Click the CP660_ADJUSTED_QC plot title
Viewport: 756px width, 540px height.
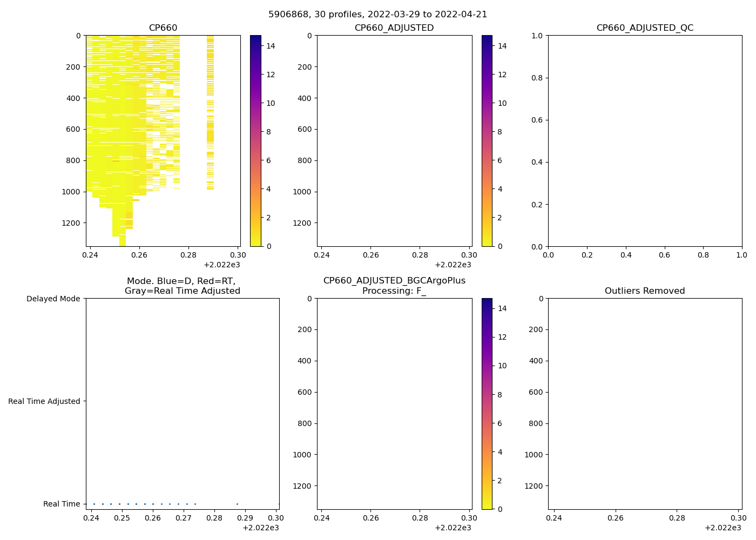[x=645, y=28]
